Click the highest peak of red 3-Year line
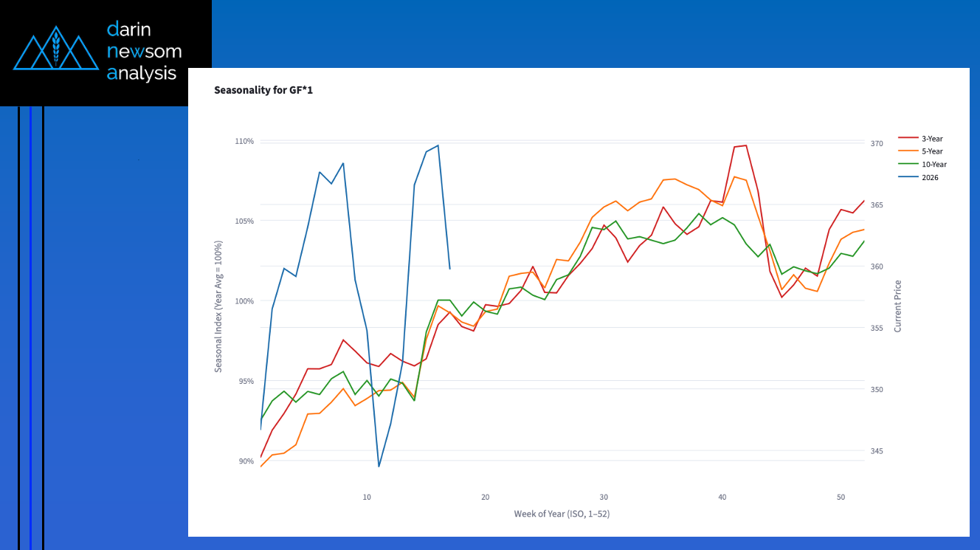The image size is (980, 550). (746, 145)
